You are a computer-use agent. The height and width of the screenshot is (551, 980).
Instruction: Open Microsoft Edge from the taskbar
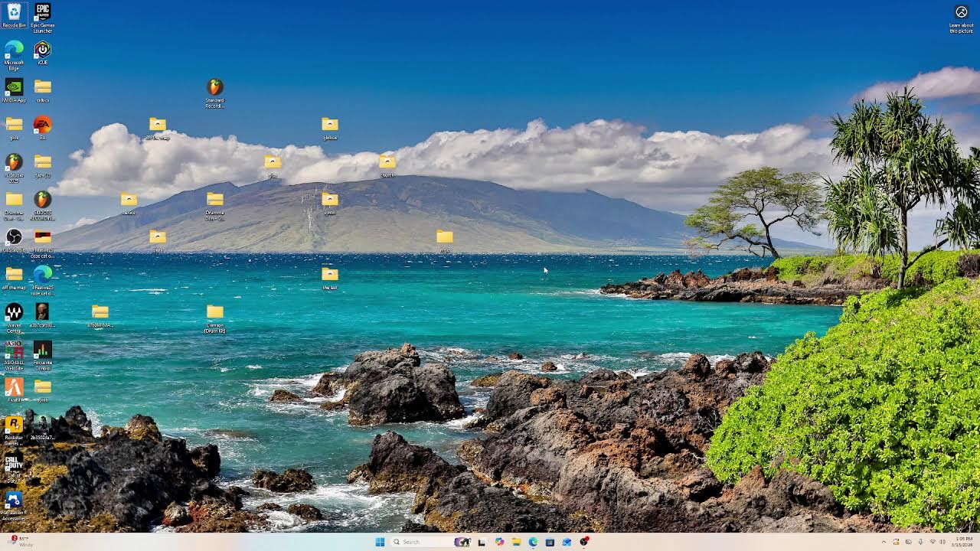[533, 542]
